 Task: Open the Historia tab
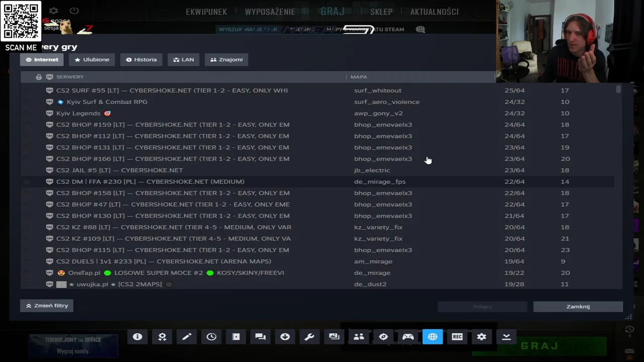[141, 59]
